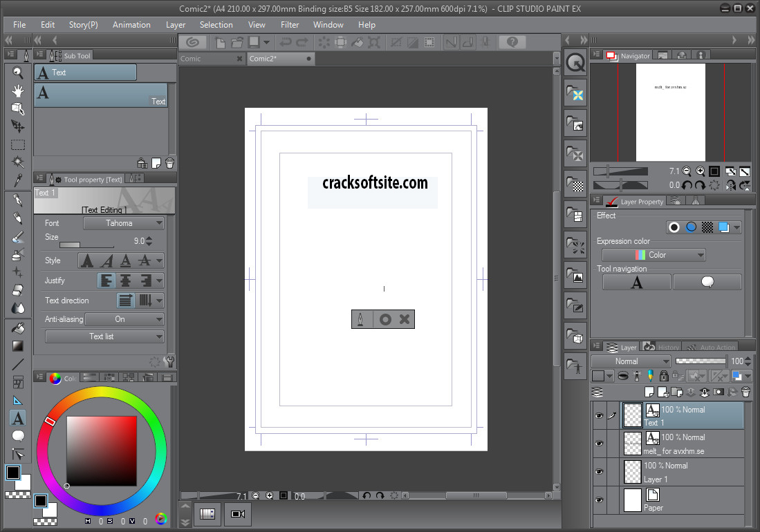
Task: Select vertical text direction
Action: (145, 301)
